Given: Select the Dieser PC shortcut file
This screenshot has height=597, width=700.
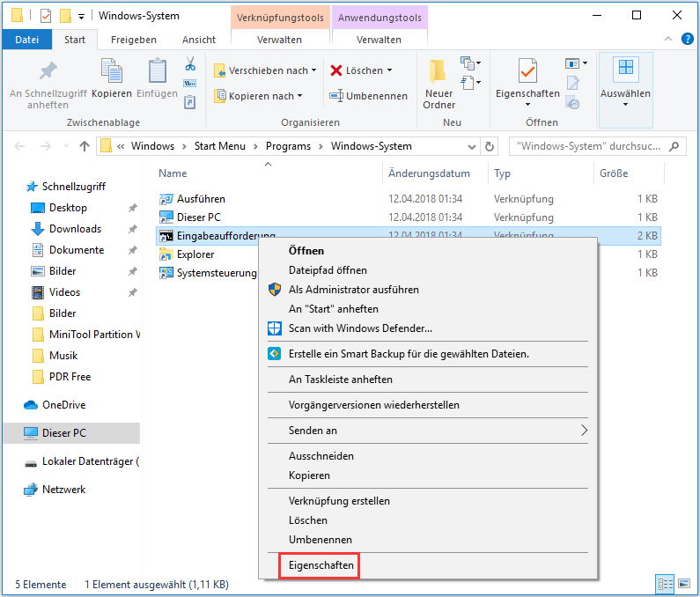Looking at the screenshot, I should 408,217.
